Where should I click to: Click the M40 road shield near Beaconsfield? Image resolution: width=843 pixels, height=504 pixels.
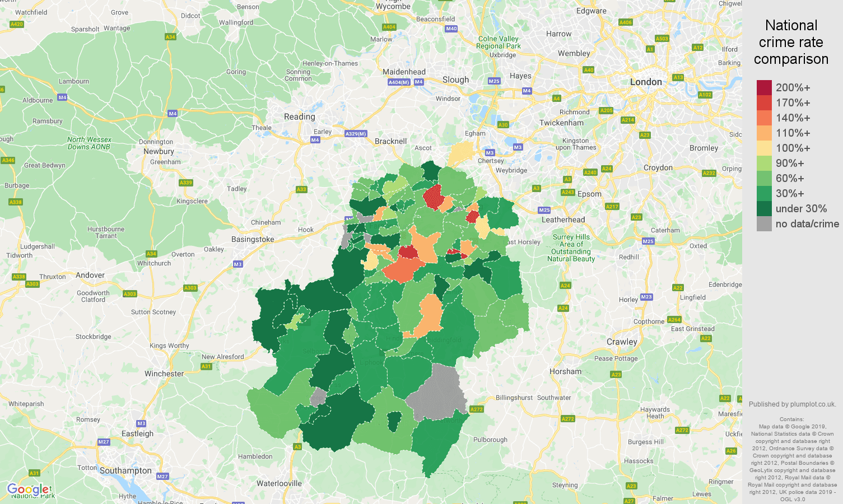pyautogui.click(x=451, y=29)
